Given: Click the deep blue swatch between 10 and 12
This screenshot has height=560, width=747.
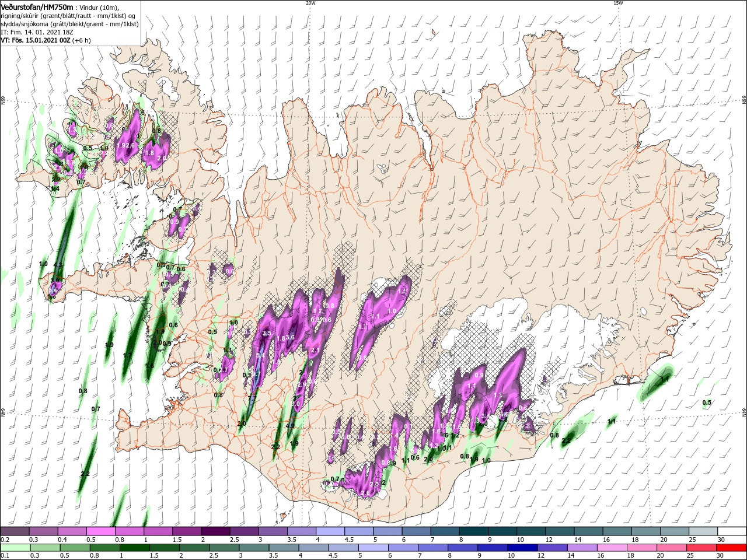Looking at the screenshot, I should (x=521, y=548).
